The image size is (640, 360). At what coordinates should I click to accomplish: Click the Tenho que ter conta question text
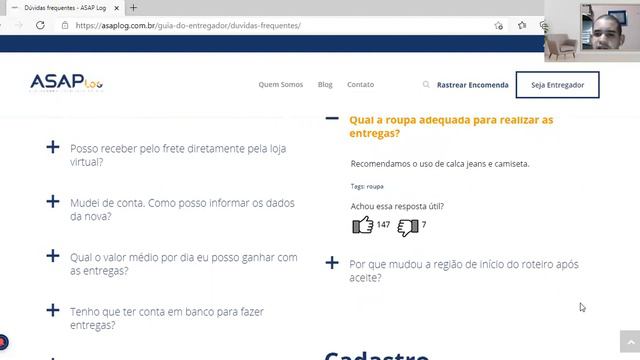coord(167,318)
